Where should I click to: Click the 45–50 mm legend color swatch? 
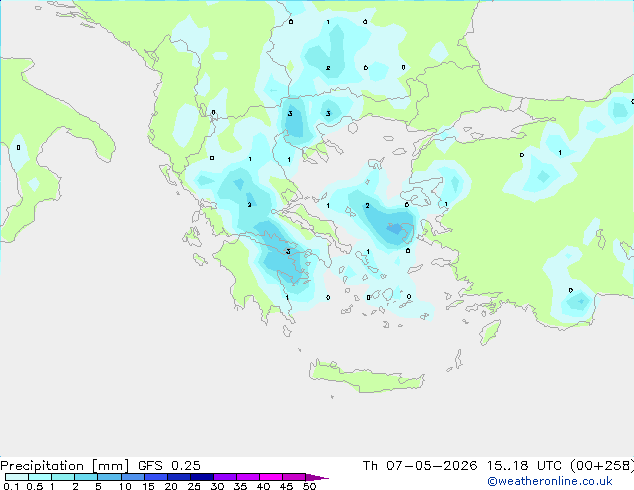(294, 477)
